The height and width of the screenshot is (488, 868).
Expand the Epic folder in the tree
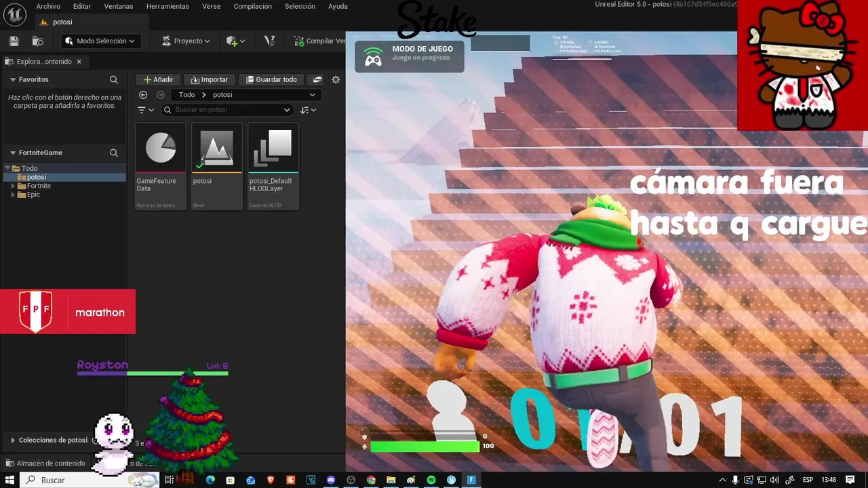pyautogui.click(x=13, y=195)
